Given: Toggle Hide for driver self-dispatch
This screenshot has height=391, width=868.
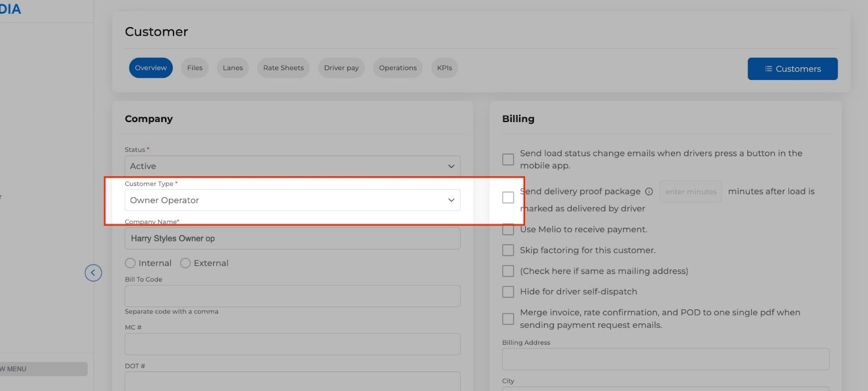Looking at the screenshot, I should coord(508,292).
